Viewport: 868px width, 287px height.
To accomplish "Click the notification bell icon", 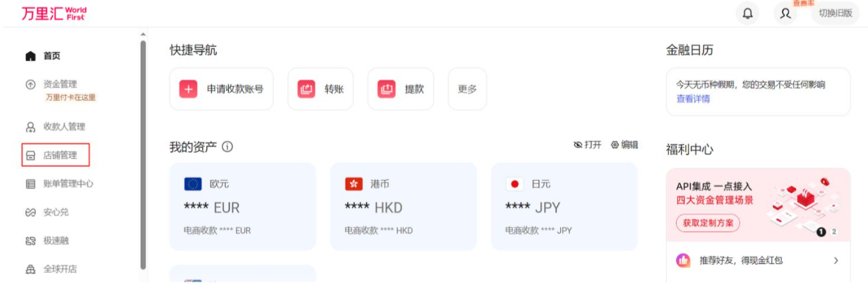I will click(748, 14).
